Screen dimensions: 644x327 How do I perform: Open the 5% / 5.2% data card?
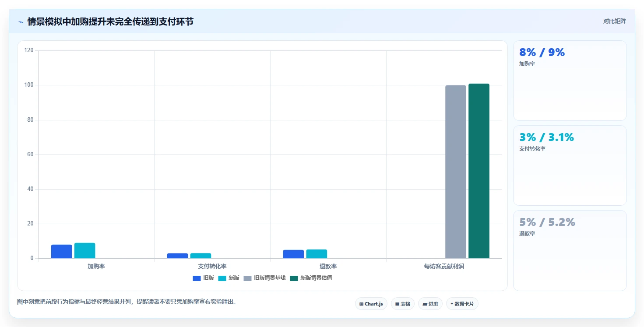[x=570, y=250]
